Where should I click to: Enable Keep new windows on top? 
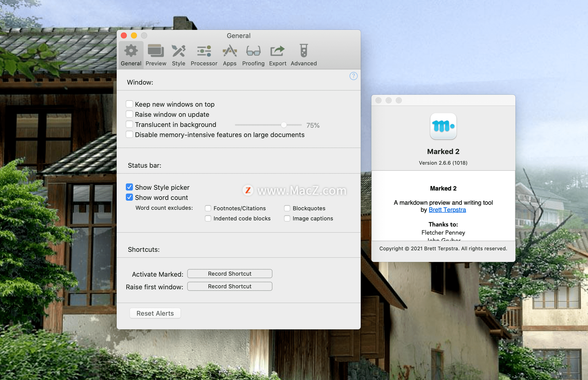coord(129,104)
